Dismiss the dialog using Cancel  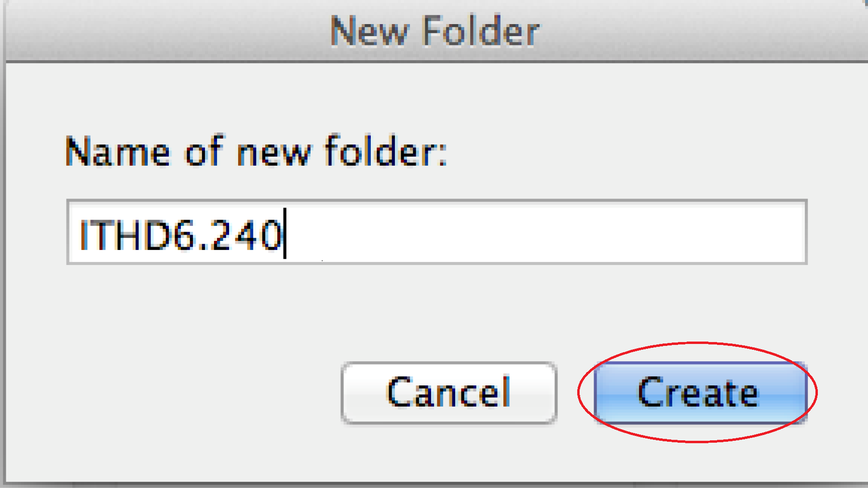tap(449, 393)
